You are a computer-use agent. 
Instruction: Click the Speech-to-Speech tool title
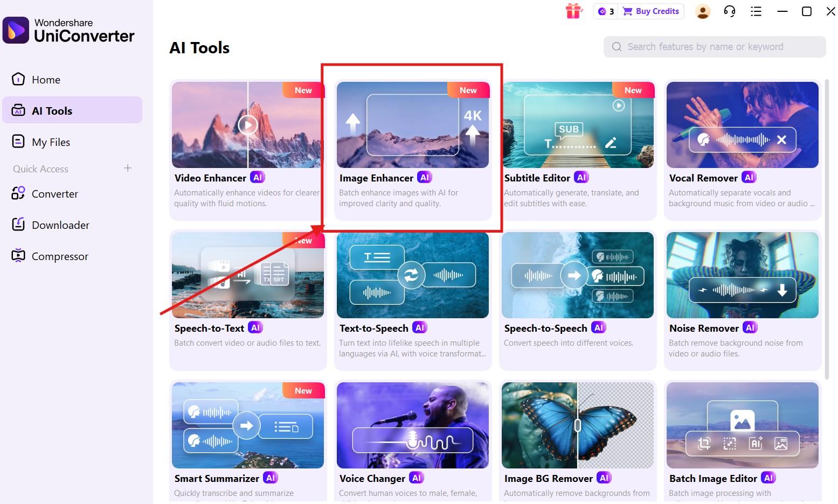(x=545, y=328)
